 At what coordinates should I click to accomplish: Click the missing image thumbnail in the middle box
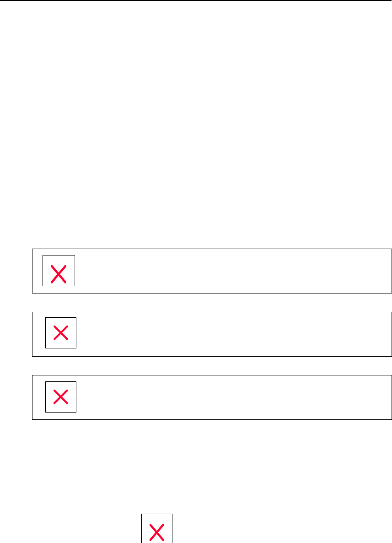coord(61,333)
